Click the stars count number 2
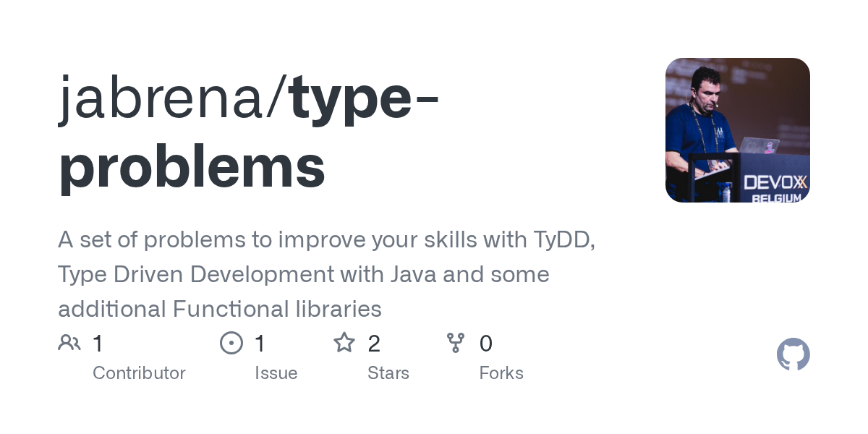The height and width of the screenshot is (434, 868). click(374, 344)
